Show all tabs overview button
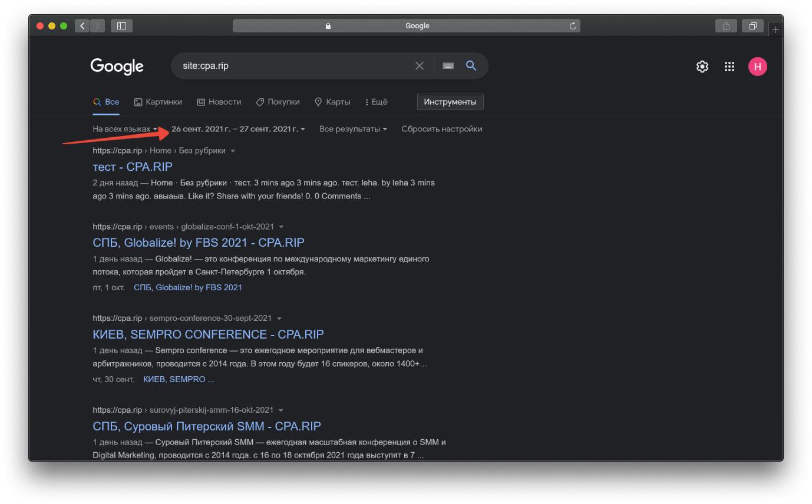This screenshot has height=504, width=812. click(752, 26)
